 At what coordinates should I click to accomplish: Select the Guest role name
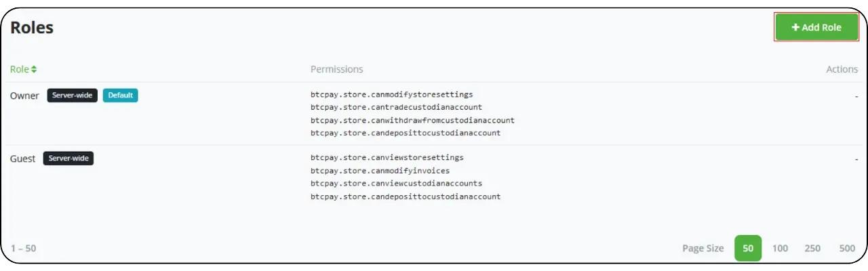(22, 159)
